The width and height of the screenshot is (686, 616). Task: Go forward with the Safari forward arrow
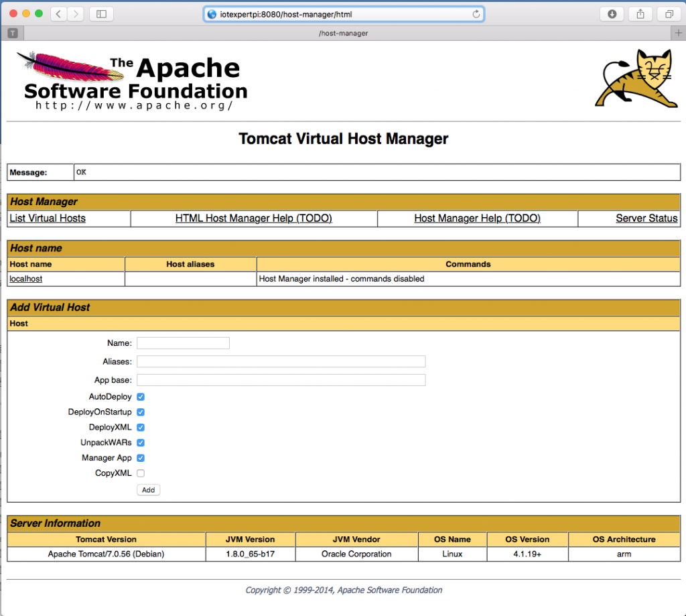76,14
